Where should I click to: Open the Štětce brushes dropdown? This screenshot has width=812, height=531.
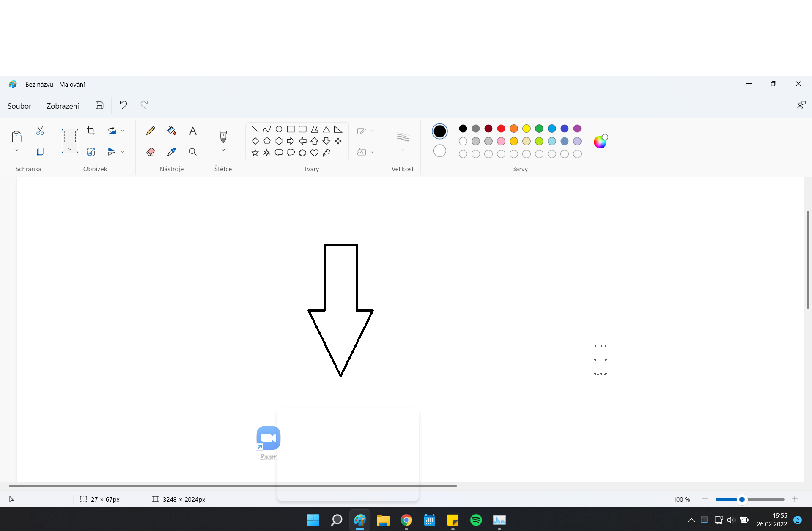[223, 150]
